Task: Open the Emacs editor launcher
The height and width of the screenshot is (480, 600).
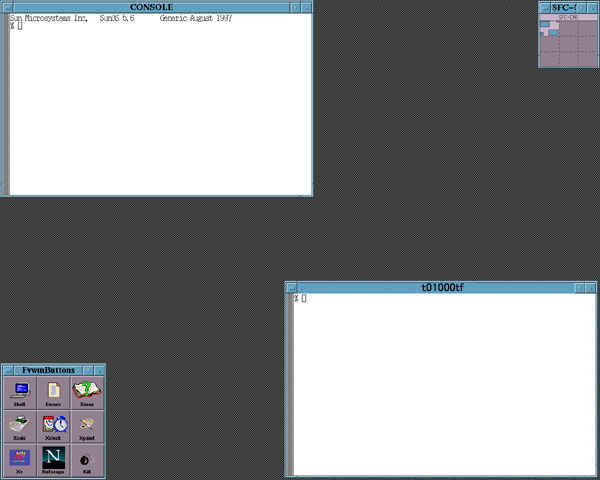Action: coord(54,393)
